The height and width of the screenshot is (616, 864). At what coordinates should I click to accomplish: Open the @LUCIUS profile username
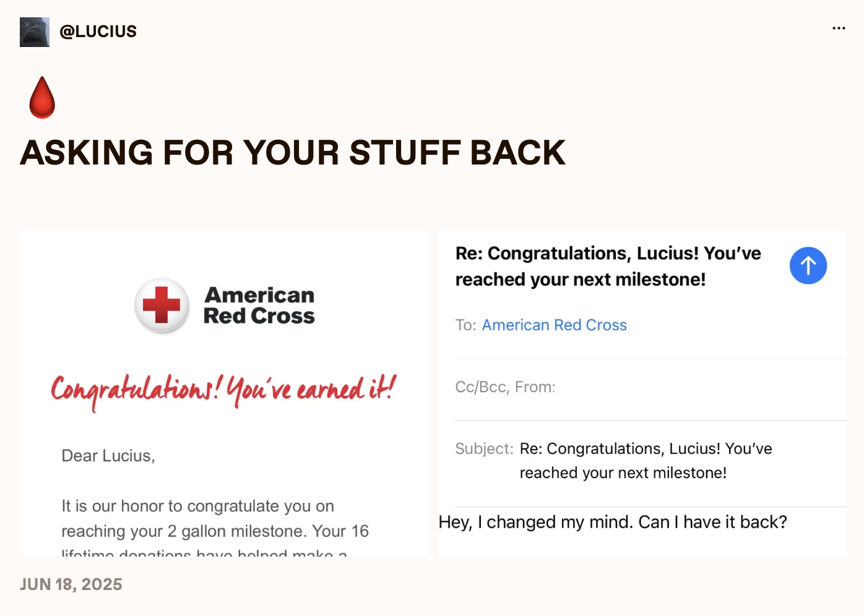(x=98, y=32)
